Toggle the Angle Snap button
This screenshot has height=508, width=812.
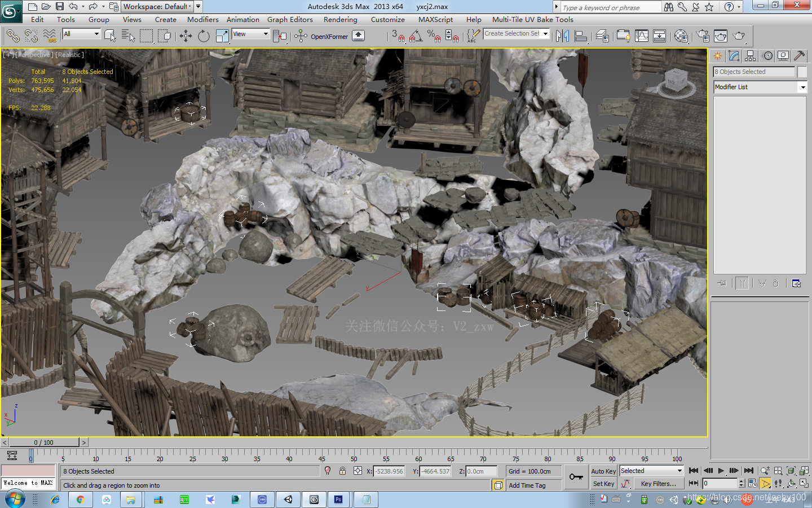tap(416, 36)
